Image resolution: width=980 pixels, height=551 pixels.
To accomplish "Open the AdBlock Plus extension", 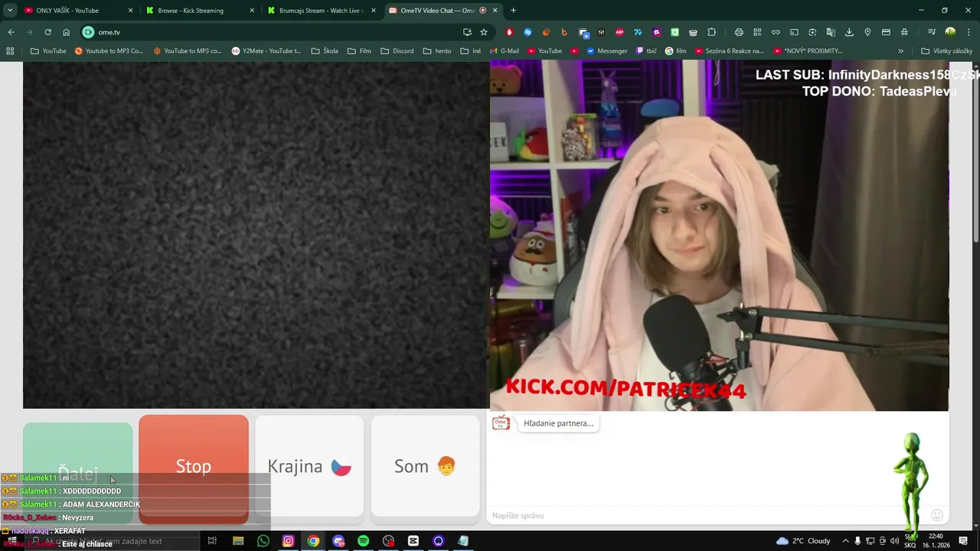I will (619, 32).
